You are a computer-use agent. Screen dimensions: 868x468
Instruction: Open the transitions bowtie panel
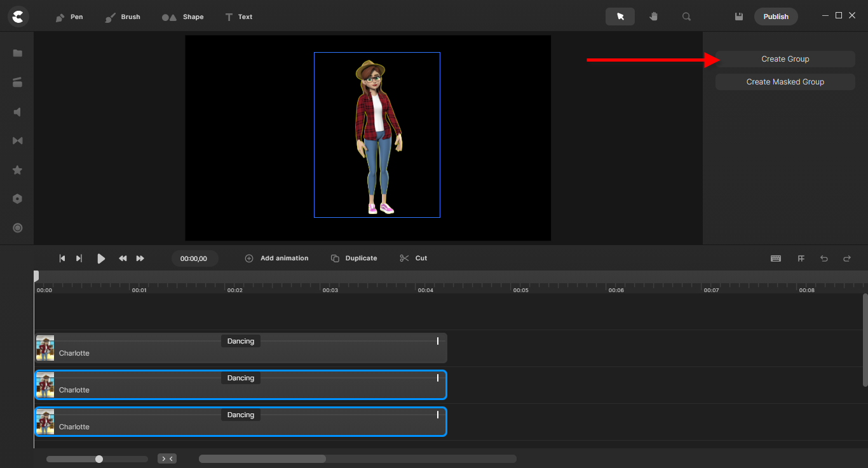pyautogui.click(x=18, y=140)
